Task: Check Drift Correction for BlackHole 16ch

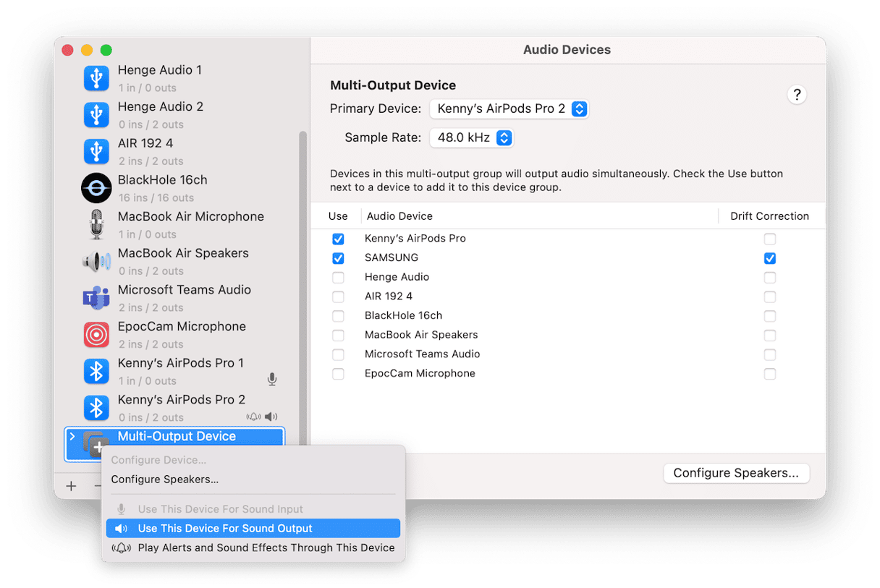Action: coord(770,316)
